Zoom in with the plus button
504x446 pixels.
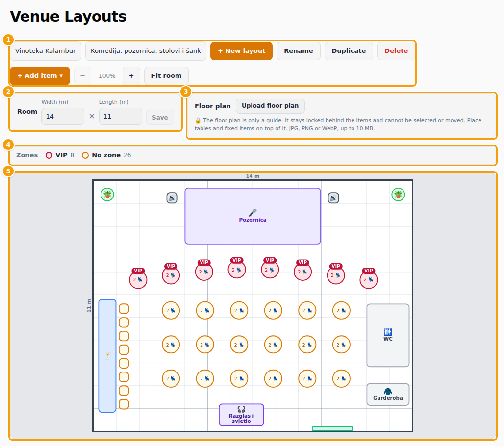[131, 76]
